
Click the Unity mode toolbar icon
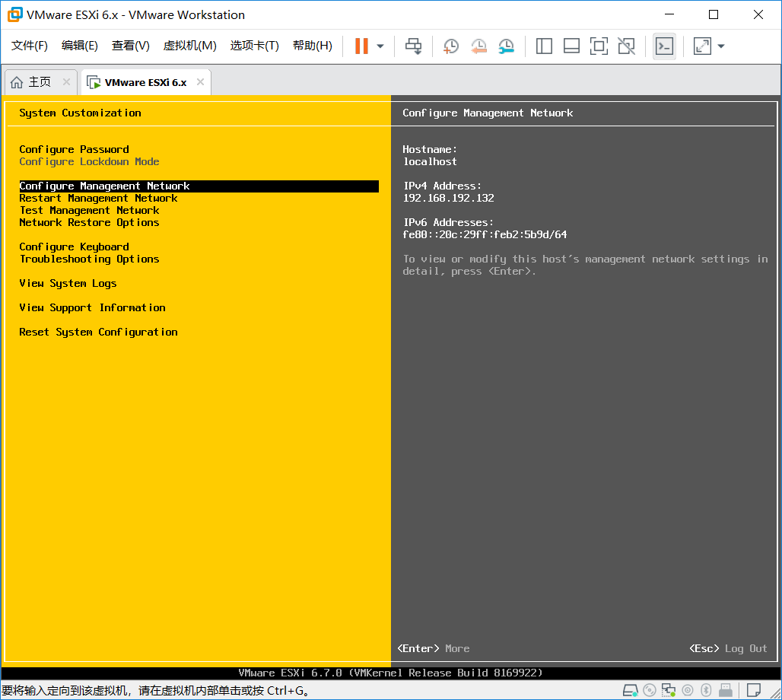(x=626, y=46)
